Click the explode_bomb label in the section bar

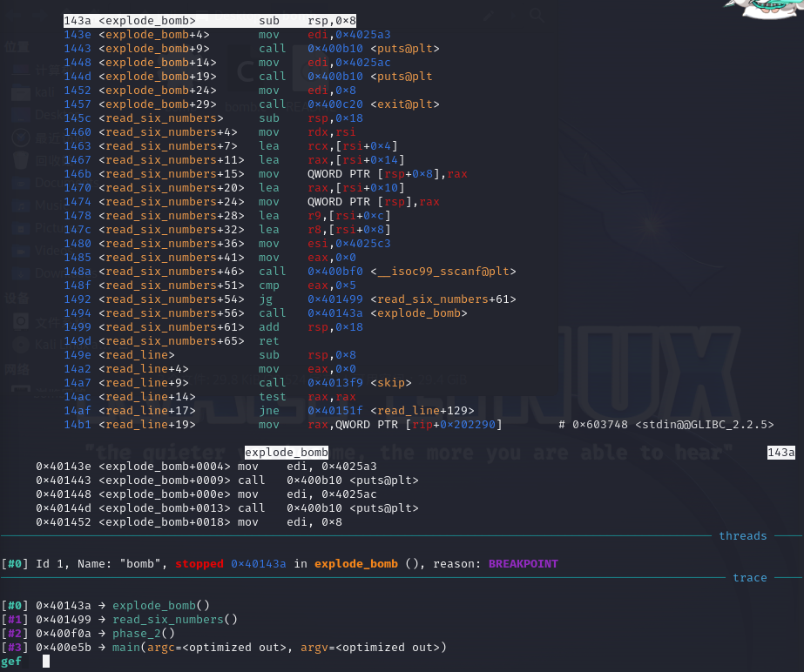coord(287,453)
